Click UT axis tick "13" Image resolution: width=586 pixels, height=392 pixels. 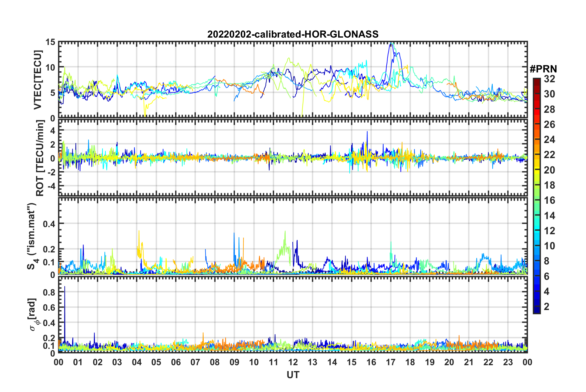[x=312, y=362]
